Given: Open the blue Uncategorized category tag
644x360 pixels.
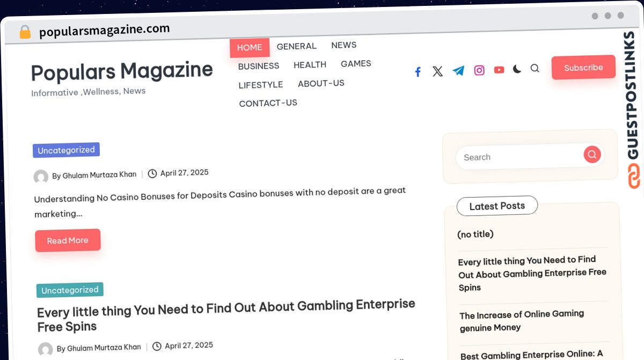Looking at the screenshot, I should pyautogui.click(x=66, y=150).
